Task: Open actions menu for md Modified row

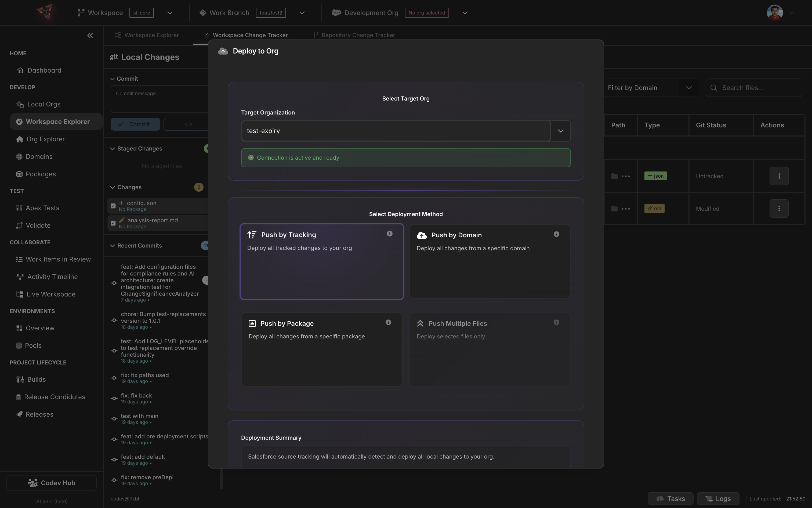Action: (779, 209)
